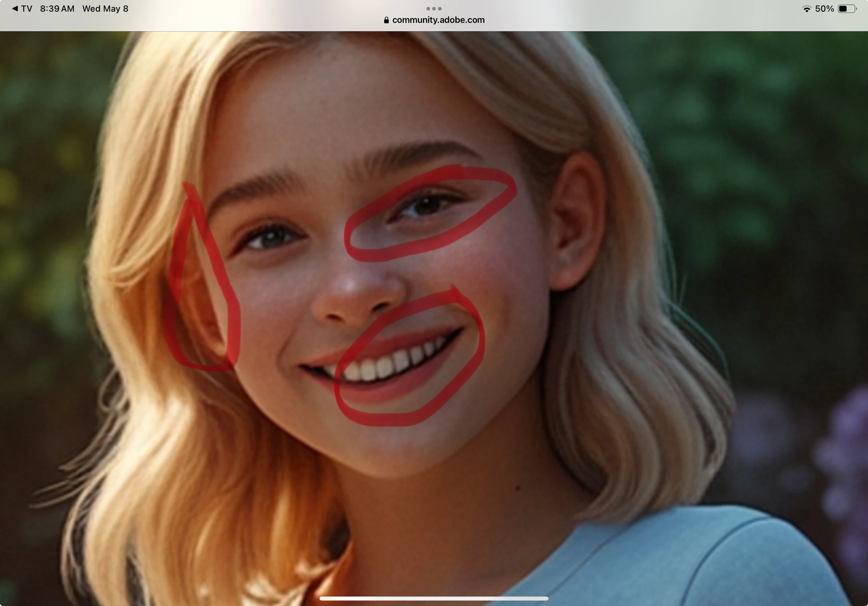Tap the back-to-TV app arrow
The image size is (868, 606).
pyautogui.click(x=15, y=9)
